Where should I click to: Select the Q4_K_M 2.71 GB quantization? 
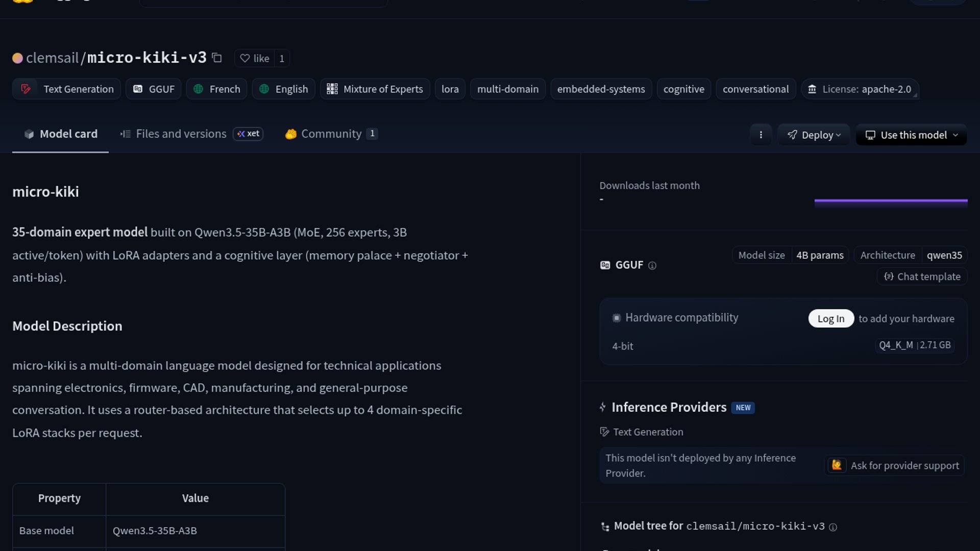pos(914,345)
